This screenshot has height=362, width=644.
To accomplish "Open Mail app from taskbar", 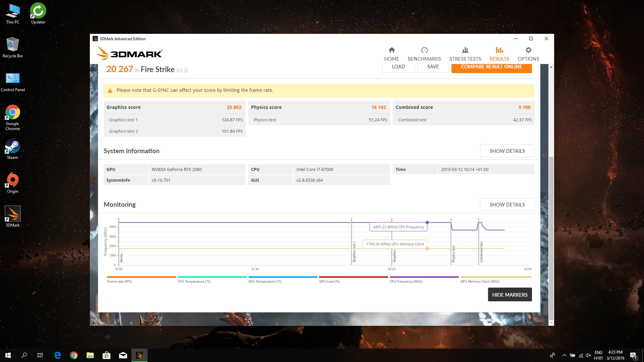I will 123,355.
